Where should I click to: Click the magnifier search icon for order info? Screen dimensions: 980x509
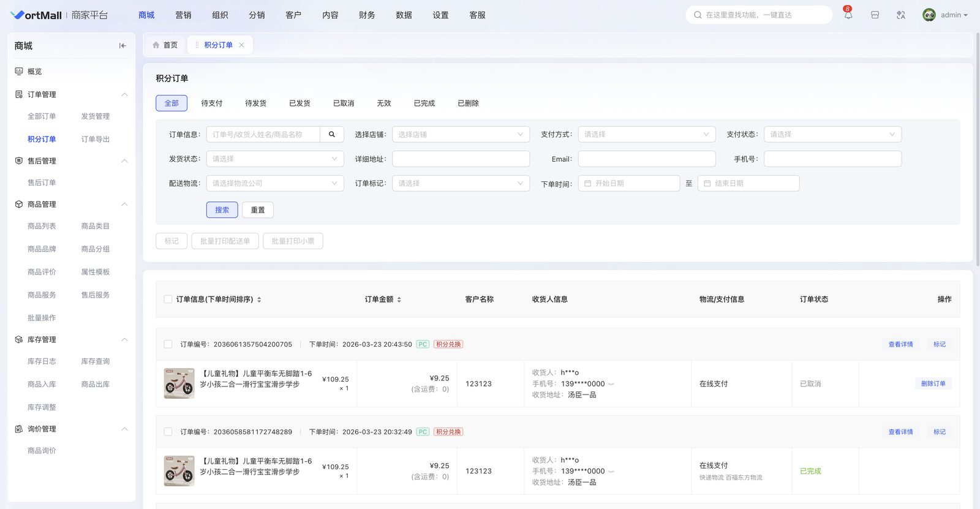332,135
